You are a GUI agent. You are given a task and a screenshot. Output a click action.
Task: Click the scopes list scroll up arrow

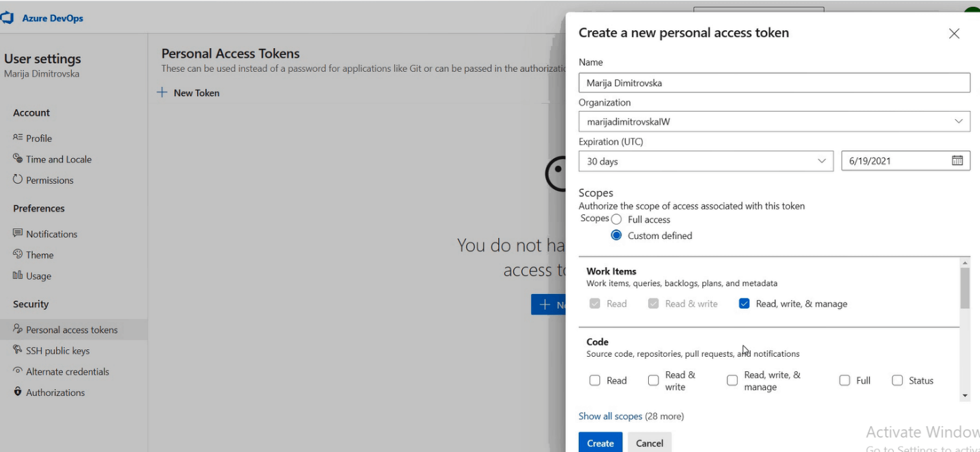(965, 262)
